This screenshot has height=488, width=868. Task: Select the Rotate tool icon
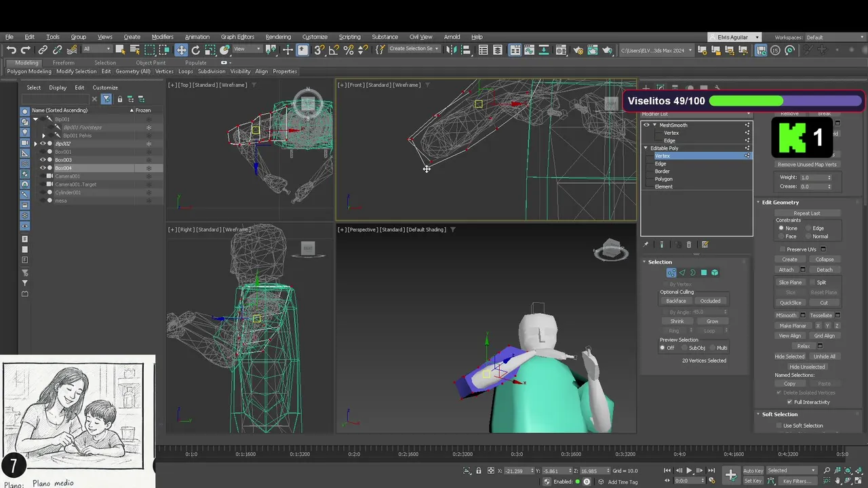(x=196, y=50)
